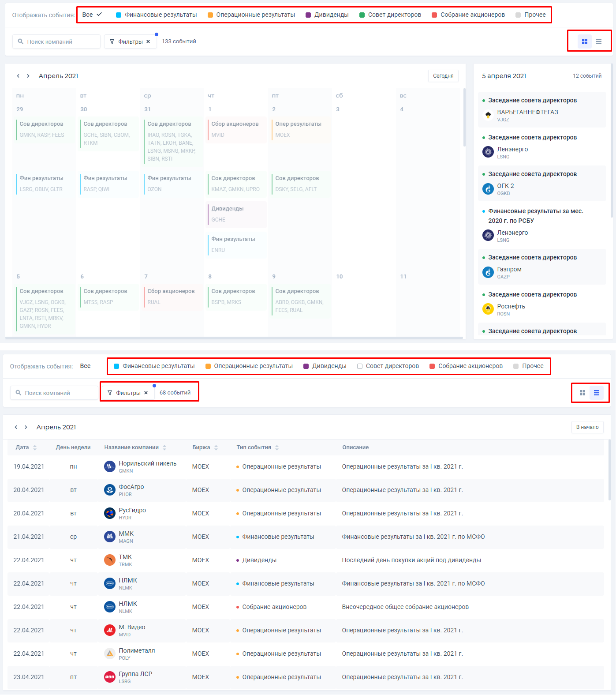Click the Группа ЛСР company logo
The height and width of the screenshot is (695, 616).
tap(110, 677)
